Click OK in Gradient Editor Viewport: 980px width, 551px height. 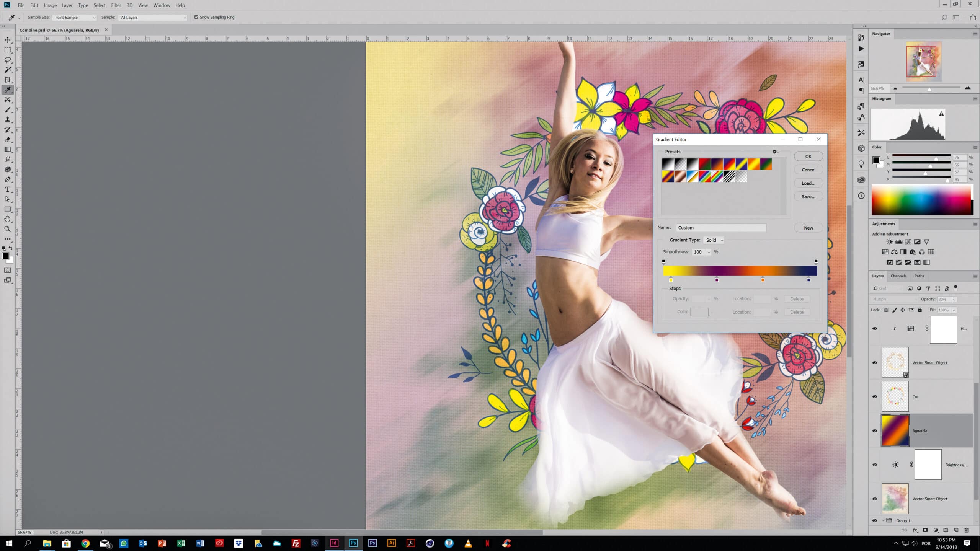(808, 156)
